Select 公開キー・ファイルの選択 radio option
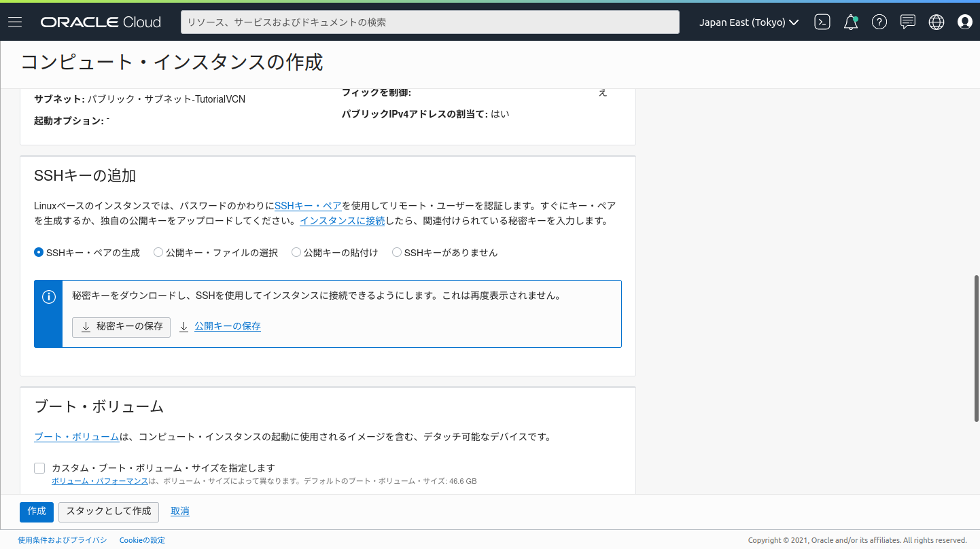The height and width of the screenshot is (549, 980). 158,252
